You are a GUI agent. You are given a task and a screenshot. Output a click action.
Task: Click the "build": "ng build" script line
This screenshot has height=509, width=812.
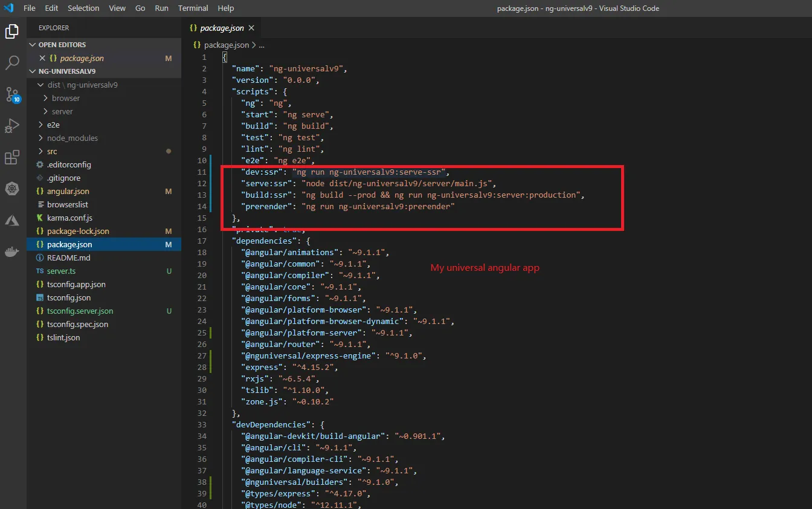click(x=287, y=126)
